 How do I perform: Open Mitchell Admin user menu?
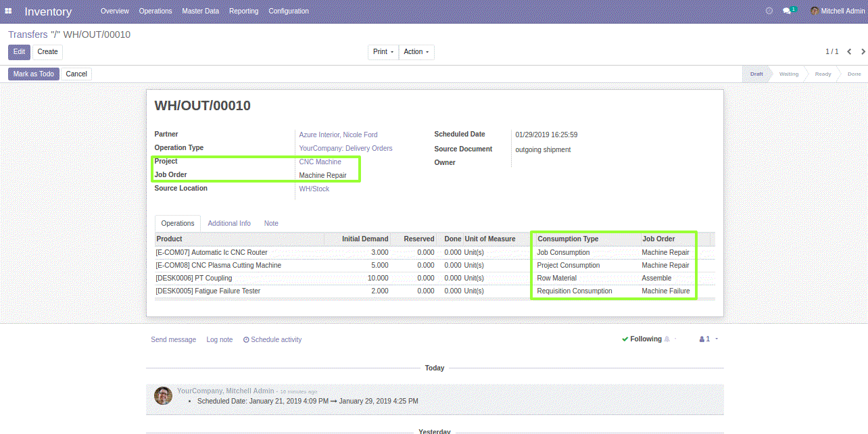click(x=838, y=11)
